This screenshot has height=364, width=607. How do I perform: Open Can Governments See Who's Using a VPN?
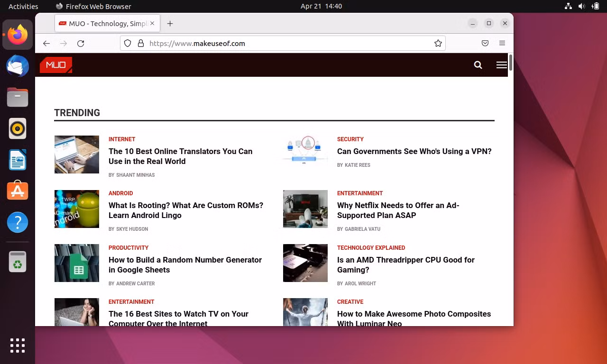click(x=414, y=151)
